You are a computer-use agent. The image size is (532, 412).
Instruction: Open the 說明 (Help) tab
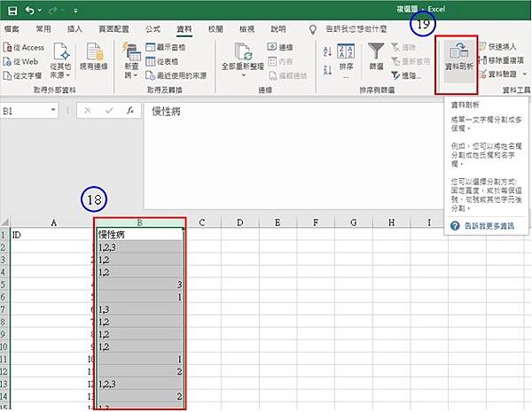[x=278, y=29]
